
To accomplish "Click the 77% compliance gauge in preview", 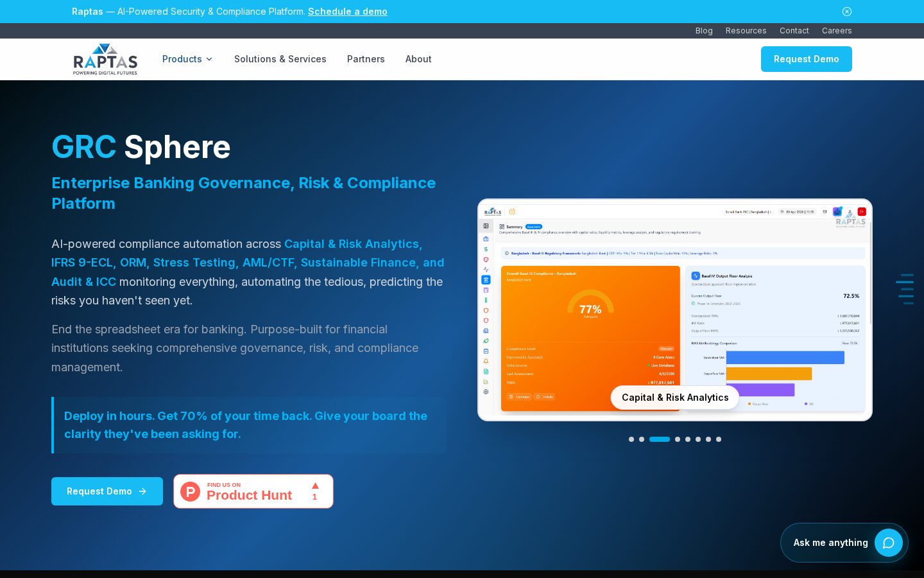I will coord(590,305).
